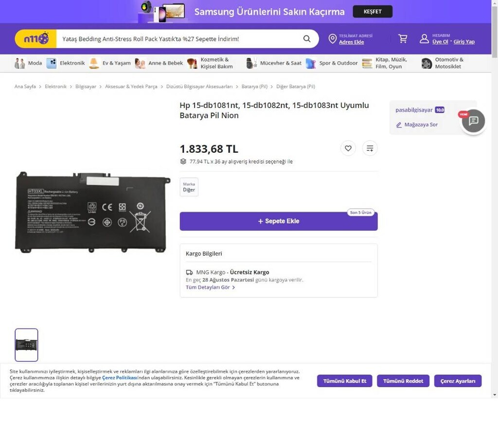Click the 1.833,68 TL price

point(209,149)
